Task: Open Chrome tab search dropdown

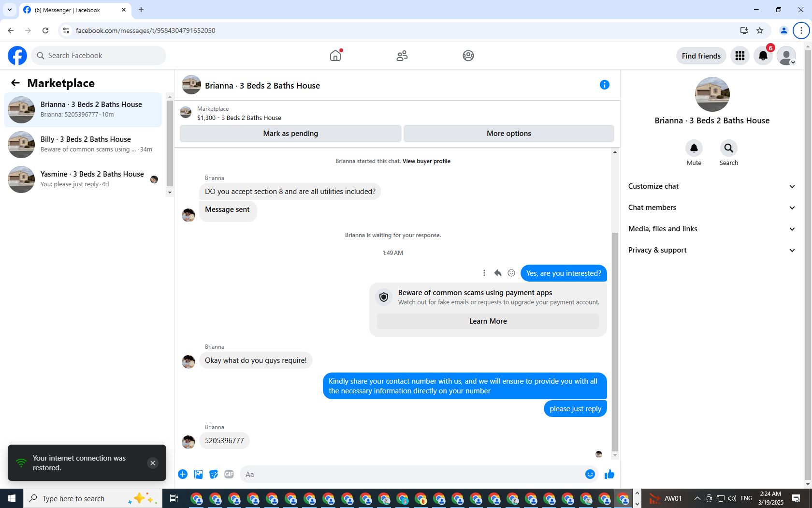Action: pos(10,10)
